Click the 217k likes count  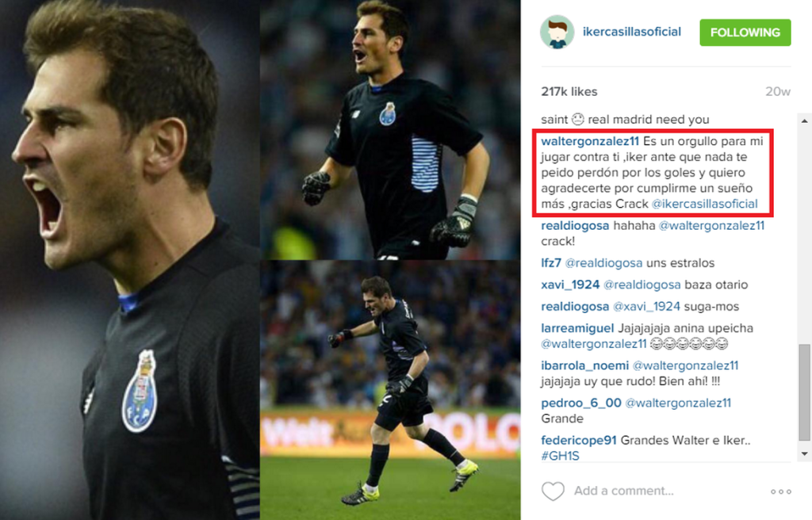point(569,92)
